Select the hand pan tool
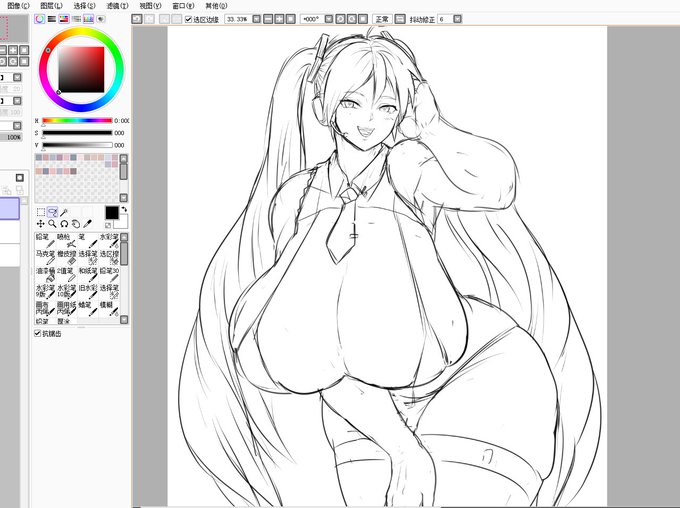 click(76, 223)
